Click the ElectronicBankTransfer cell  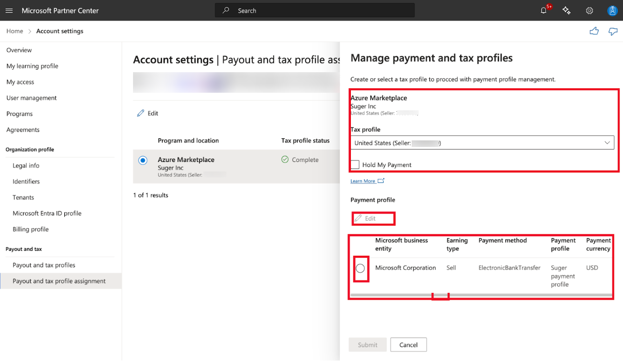point(510,268)
